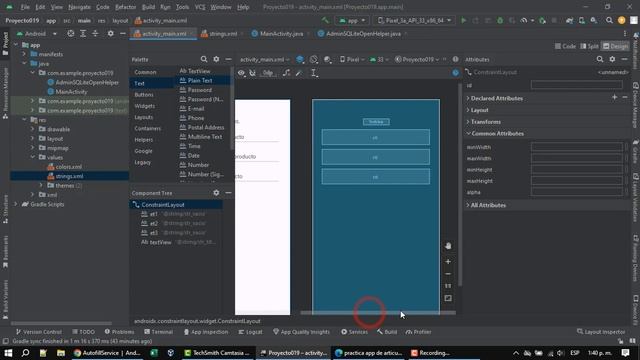Open the Build menu
Screen dimensions: 640x360
click(148, 7)
